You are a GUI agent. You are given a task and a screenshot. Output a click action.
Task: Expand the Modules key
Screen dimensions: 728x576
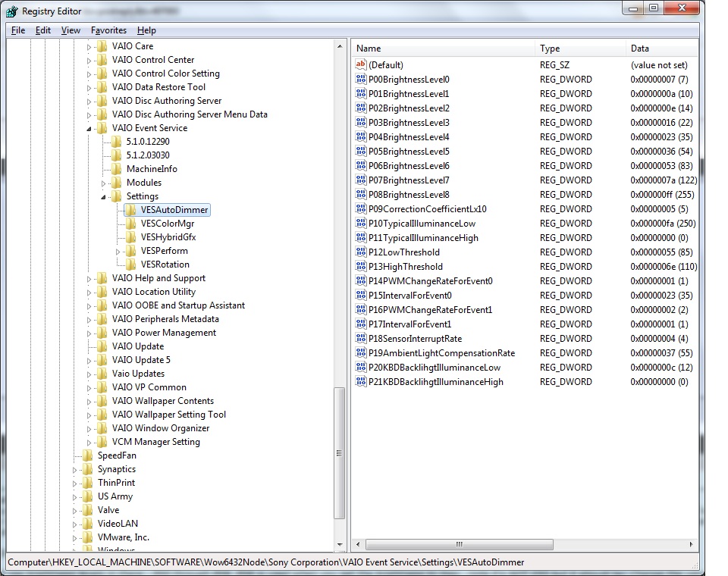[103, 183]
